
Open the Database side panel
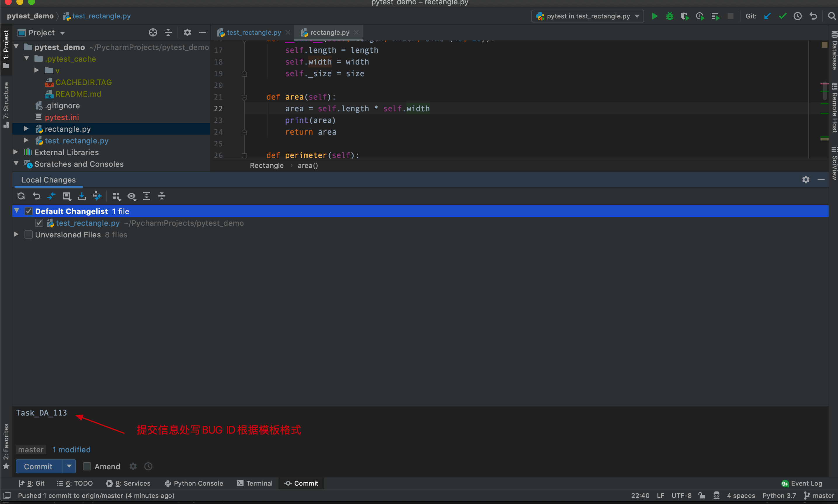[834, 50]
